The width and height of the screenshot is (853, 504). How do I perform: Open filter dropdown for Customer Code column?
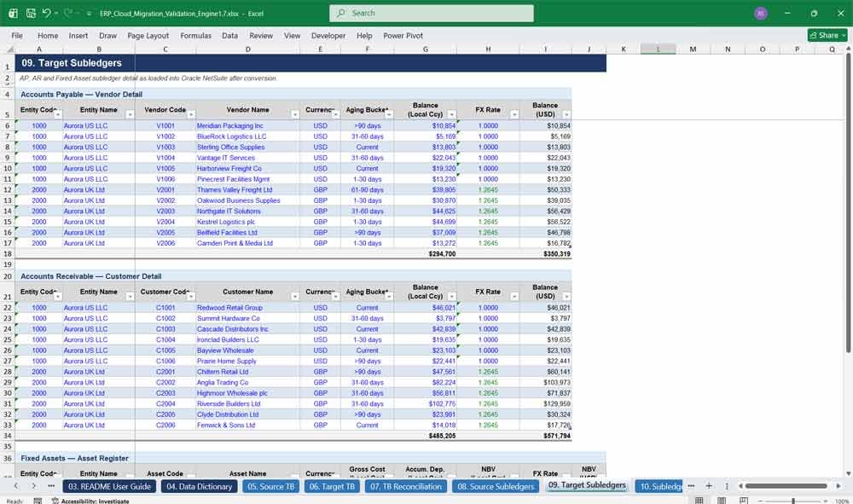click(191, 297)
